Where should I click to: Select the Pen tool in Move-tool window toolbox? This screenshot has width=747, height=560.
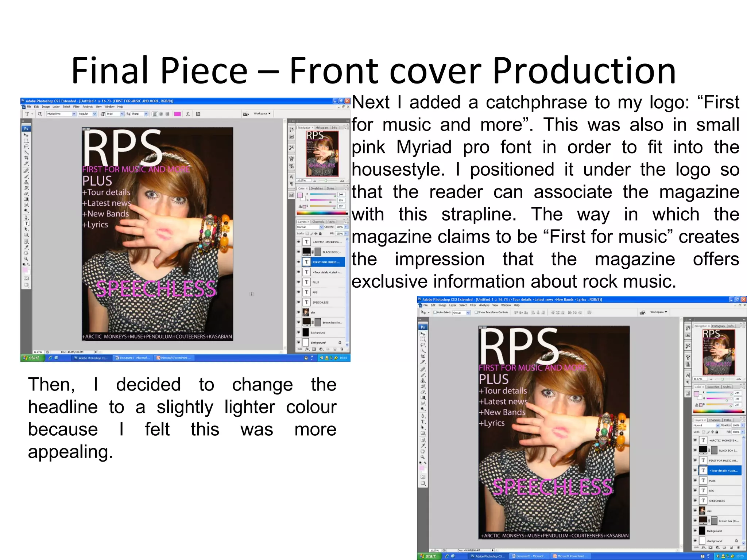423,416
